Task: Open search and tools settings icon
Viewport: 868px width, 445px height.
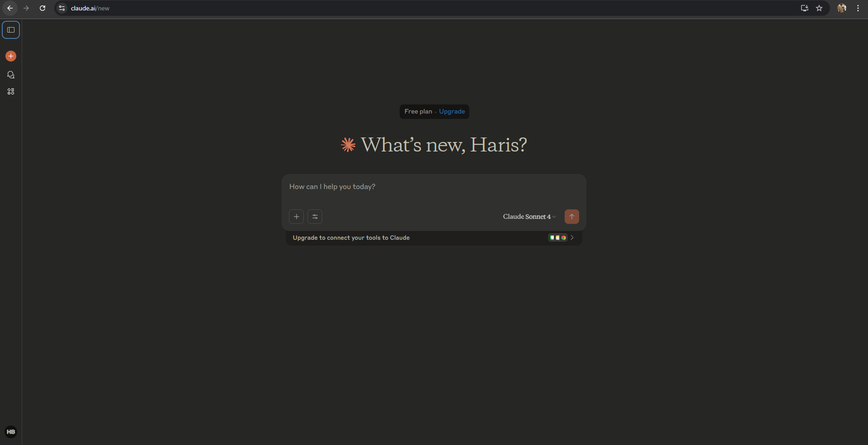Action: 315,217
